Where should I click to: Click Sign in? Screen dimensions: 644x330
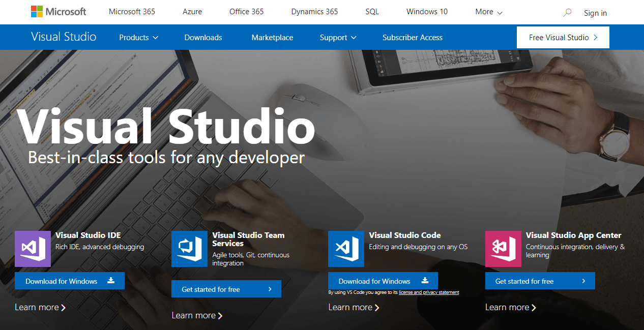(x=595, y=13)
